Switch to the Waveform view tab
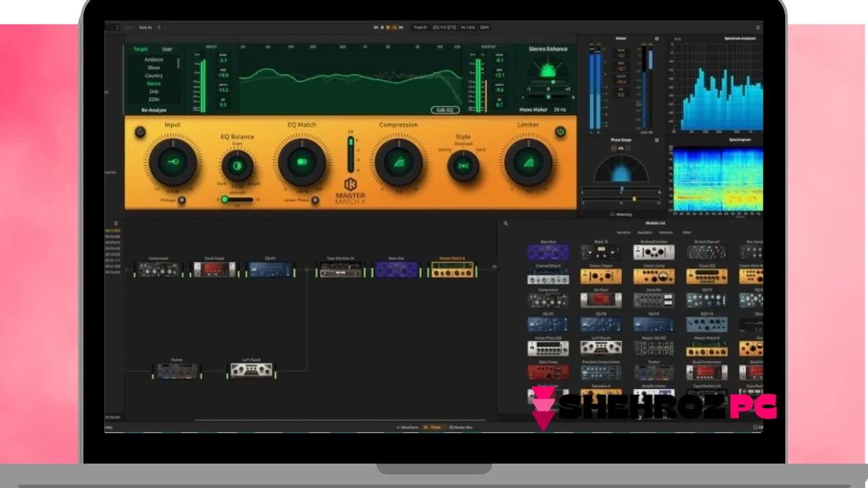868x488 pixels. (408, 427)
